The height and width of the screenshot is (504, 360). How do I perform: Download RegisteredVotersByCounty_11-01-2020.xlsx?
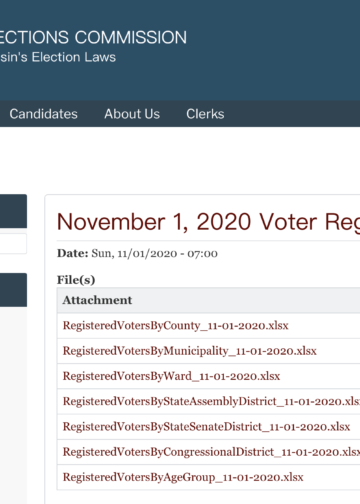176,326
